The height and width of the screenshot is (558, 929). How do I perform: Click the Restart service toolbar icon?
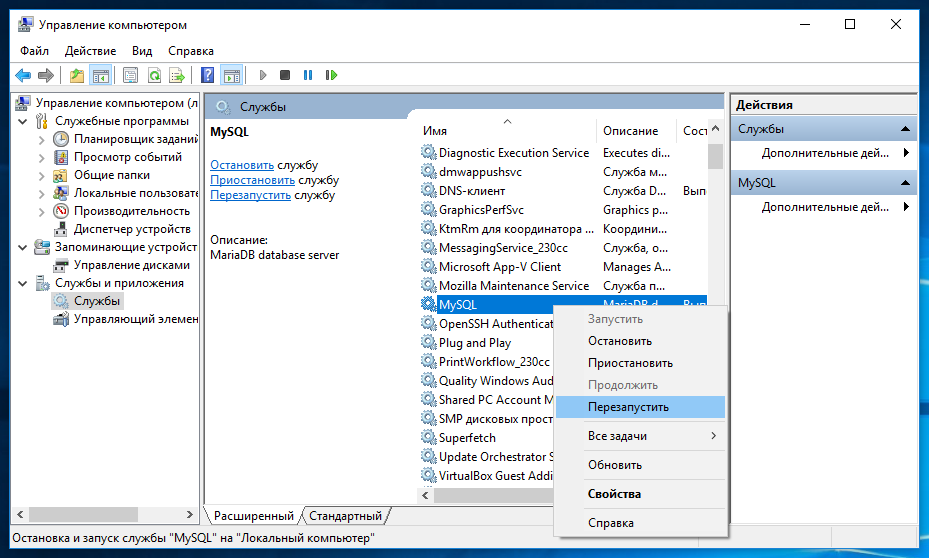tap(331, 75)
